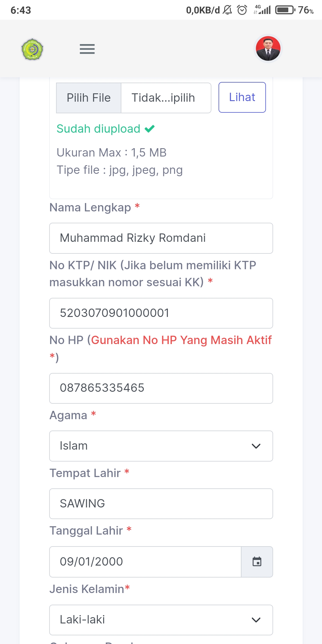The width and height of the screenshot is (322, 644).
Task: Tap the 4G signal strength icon
Action: point(262,10)
